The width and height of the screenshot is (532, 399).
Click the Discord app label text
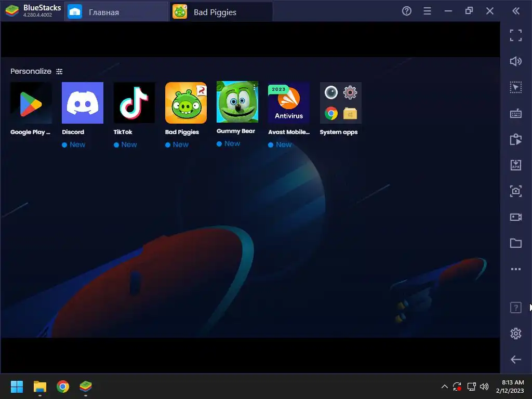pos(73,132)
